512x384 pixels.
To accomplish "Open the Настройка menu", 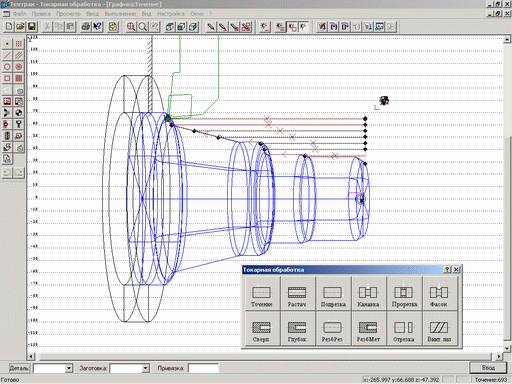I will coord(171,14).
